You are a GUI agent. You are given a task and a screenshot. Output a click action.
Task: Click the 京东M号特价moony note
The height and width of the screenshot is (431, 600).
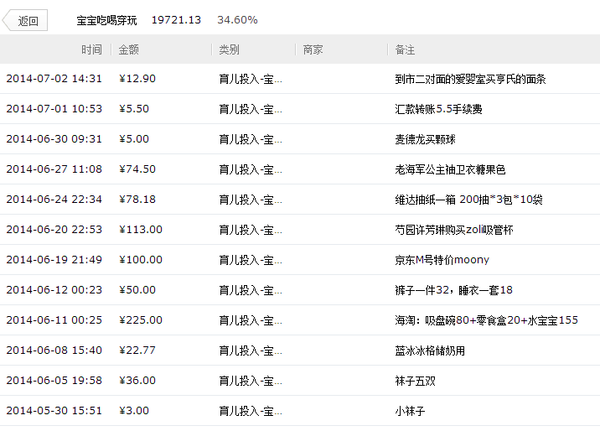pos(442,260)
